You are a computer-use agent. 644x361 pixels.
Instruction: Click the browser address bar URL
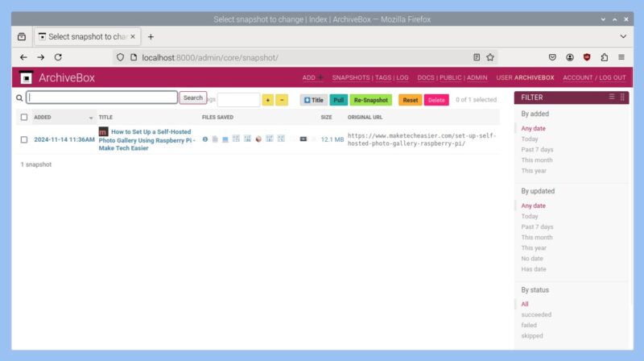(x=210, y=57)
